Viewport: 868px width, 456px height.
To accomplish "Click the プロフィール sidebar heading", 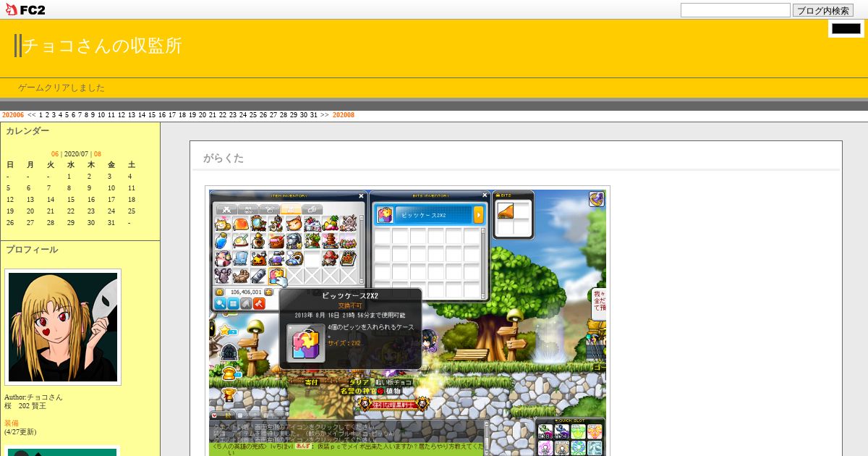I will 32,250.
